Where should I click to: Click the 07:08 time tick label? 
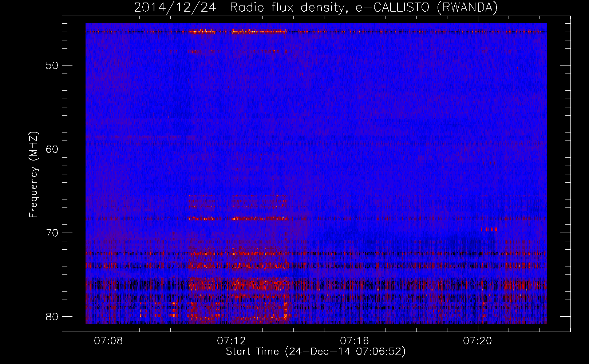(x=108, y=341)
